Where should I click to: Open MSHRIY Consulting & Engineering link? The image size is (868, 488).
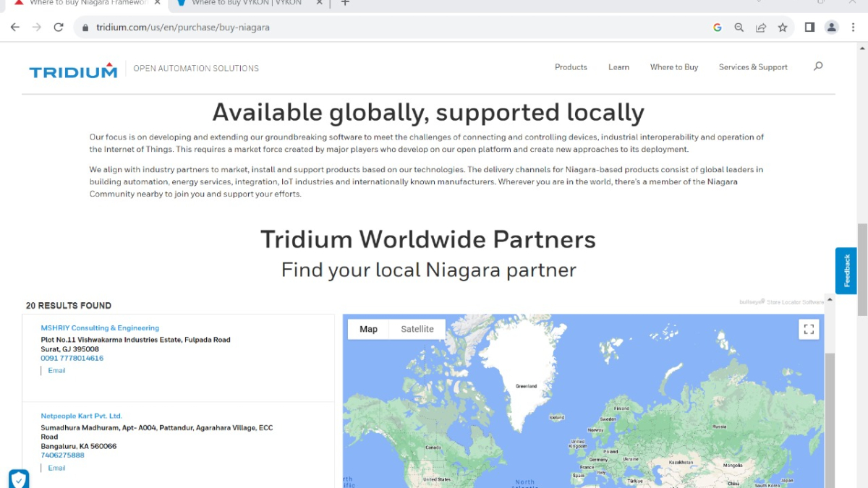[x=100, y=328]
